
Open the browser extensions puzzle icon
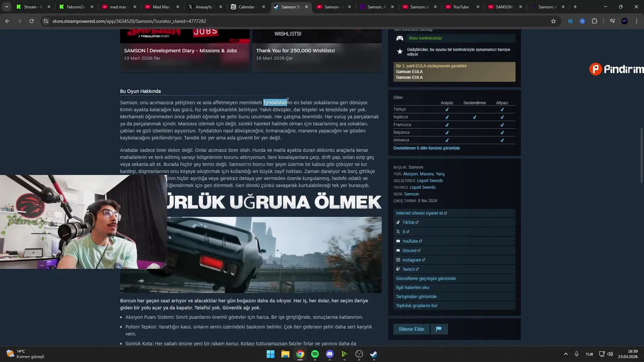pyautogui.click(x=595, y=21)
